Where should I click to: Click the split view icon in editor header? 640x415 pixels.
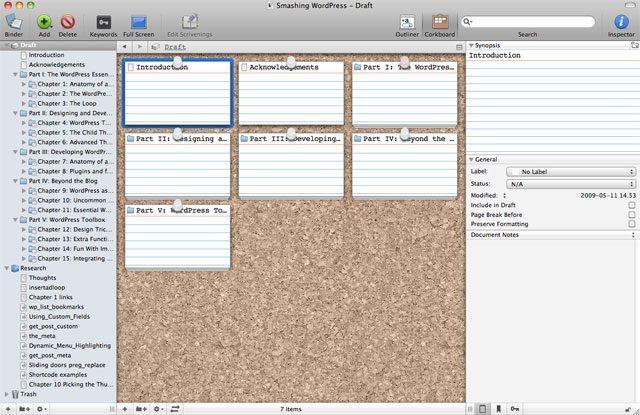click(459, 47)
